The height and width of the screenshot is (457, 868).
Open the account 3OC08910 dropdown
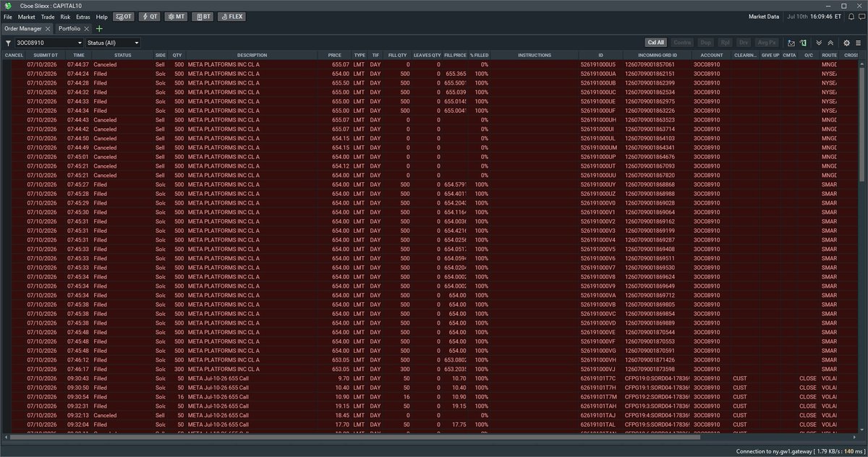tap(49, 43)
